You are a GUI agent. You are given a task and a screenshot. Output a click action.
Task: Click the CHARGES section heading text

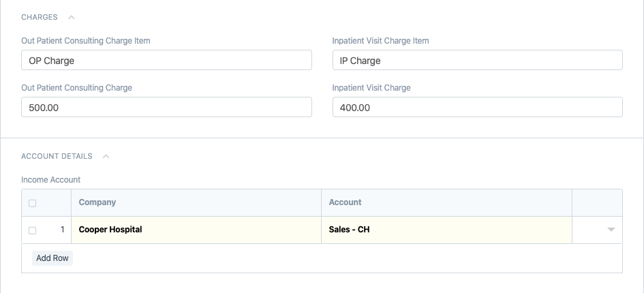40,17
